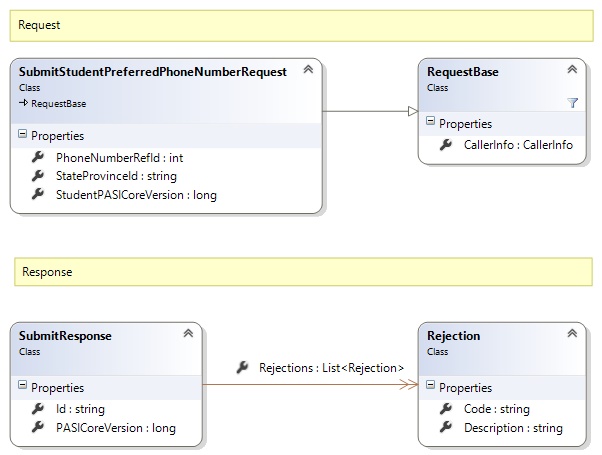The image size is (602, 455).
Task: Select the Request comment note
Action: point(300,25)
